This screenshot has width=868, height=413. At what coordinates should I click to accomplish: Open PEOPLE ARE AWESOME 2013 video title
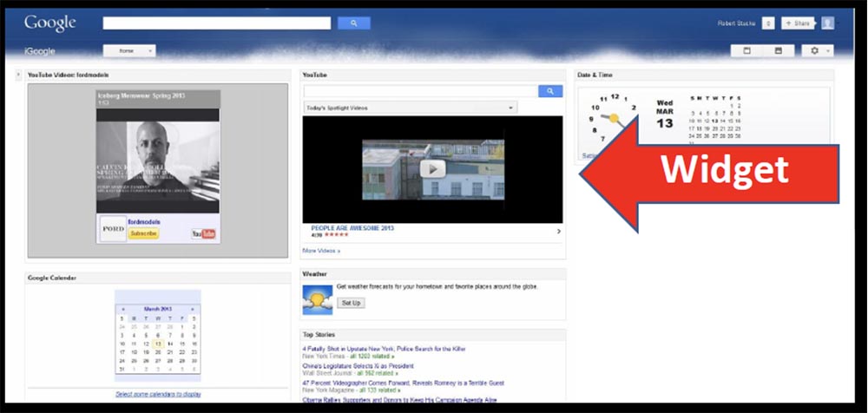(x=352, y=227)
